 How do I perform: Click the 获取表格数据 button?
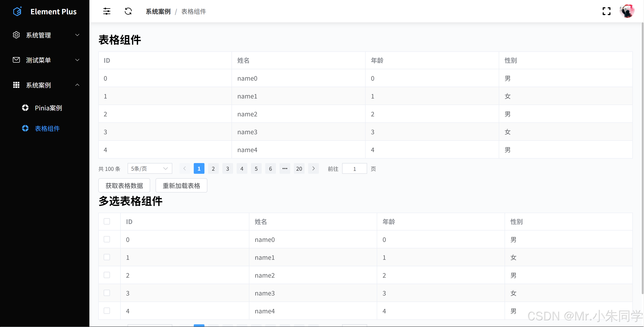click(124, 186)
